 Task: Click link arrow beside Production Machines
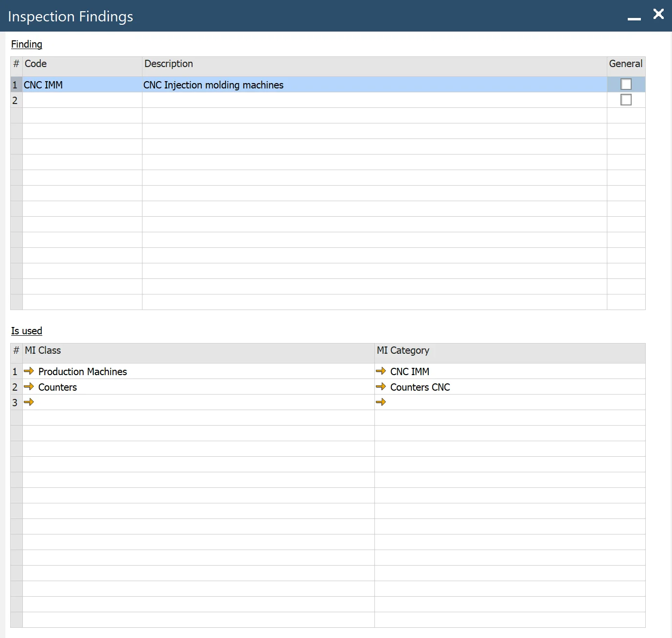pos(29,371)
